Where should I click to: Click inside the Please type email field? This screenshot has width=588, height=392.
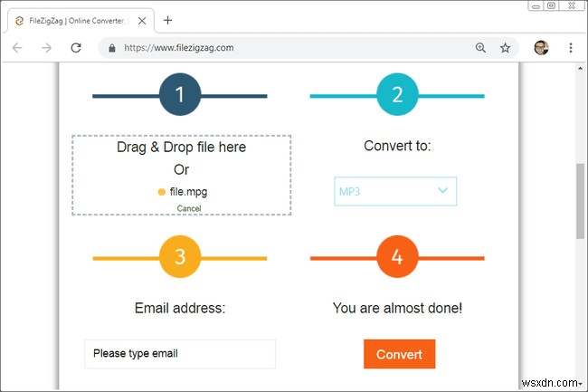pos(180,354)
